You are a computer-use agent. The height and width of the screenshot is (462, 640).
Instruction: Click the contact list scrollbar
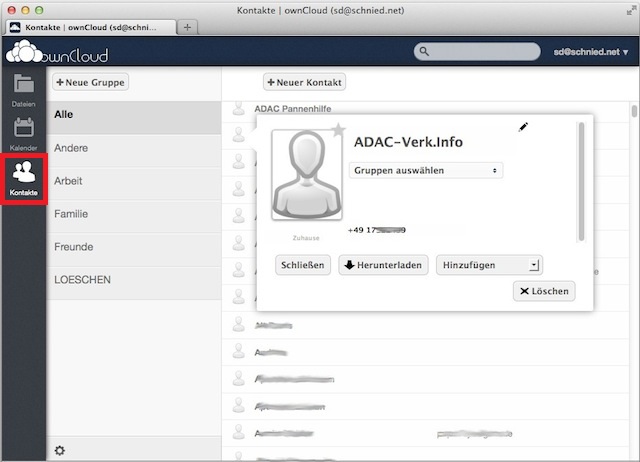click(x=634, y=111)
